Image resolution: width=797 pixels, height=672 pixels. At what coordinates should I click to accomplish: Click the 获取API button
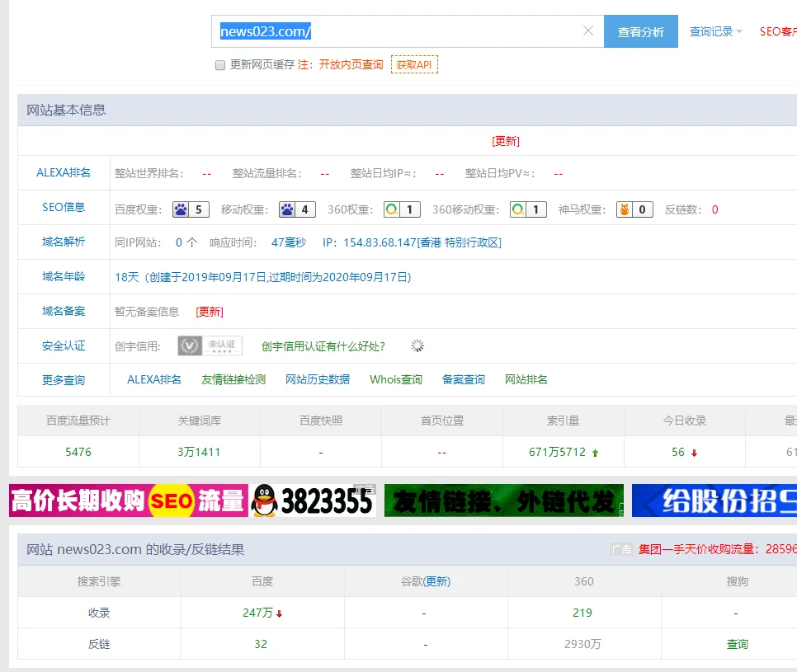414,64
